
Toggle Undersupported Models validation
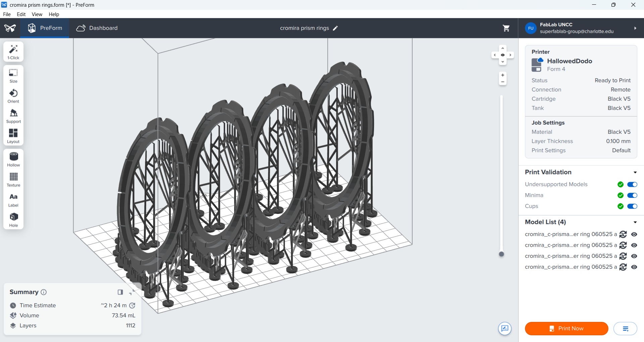(632, 184)
